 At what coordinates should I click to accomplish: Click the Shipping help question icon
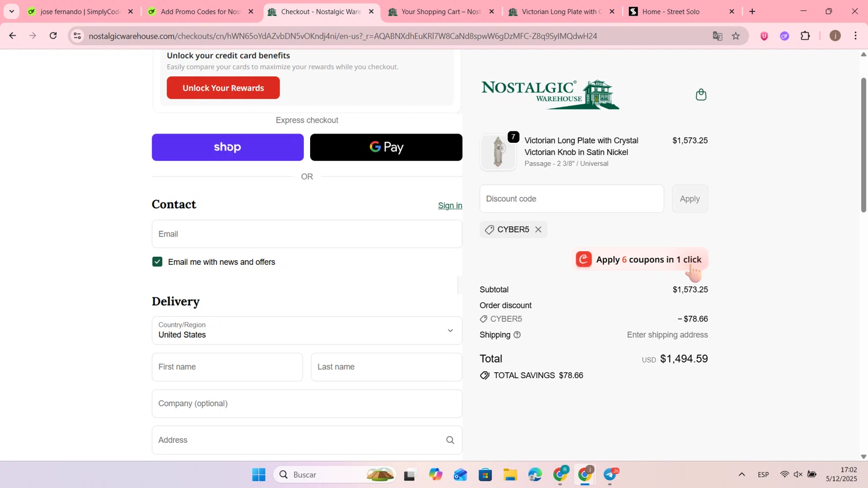point(517,335)
